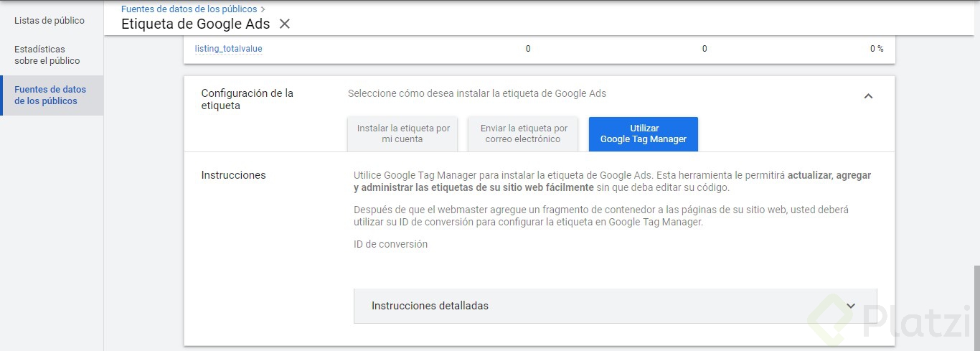
Task: Open Listas de público in the sidebar
Action: [50, 21]
